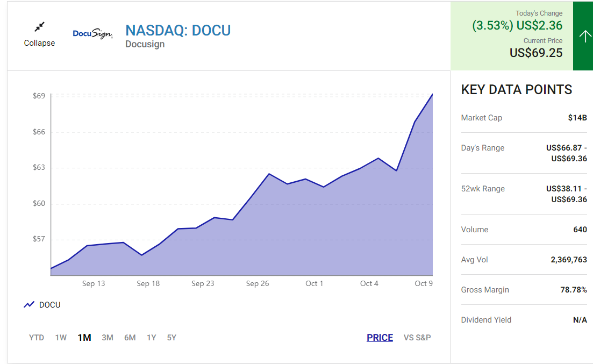Screen dimensions: 593x364
Task: Click the DOCU legend label
Action: point(50,305)
